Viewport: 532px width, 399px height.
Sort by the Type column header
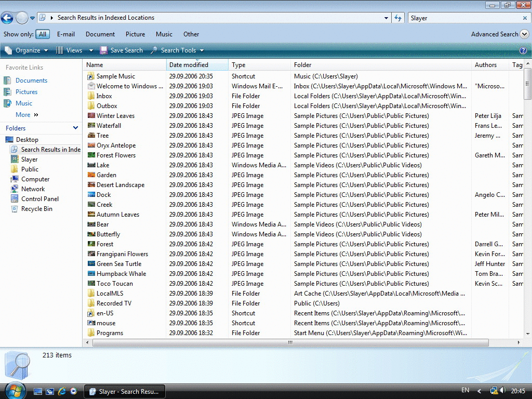(x=260, y=65)
